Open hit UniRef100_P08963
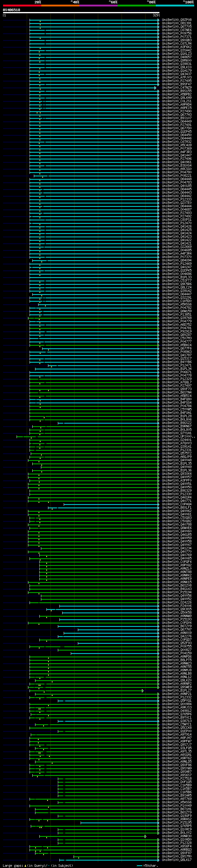Image resolution: width=197 pixels, height=868 pixels. coord(177,352)
